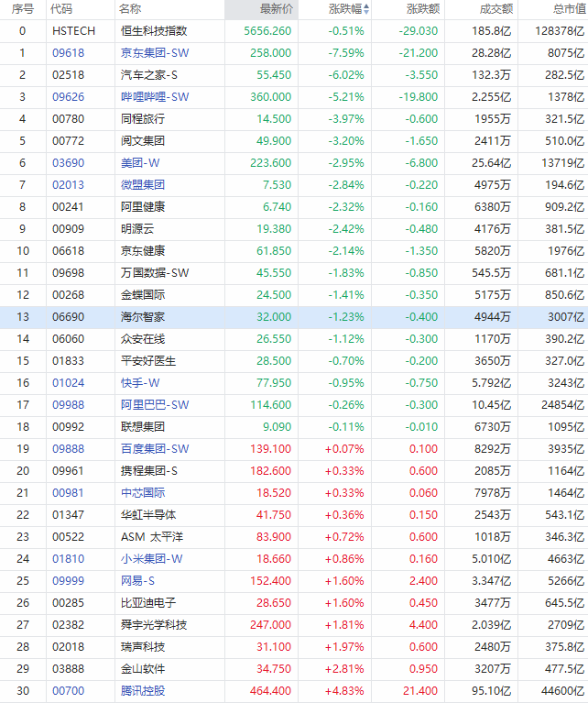Viewport: 588px width, 703px height.
Task: Select the 比亚迪电子 row name
Action: click(147, 602)
